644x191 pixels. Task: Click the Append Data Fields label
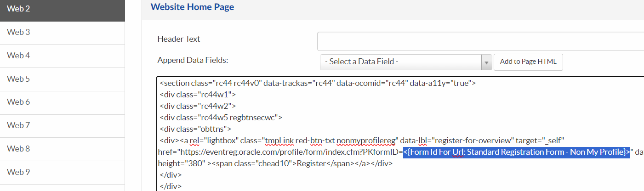[193, 60]
